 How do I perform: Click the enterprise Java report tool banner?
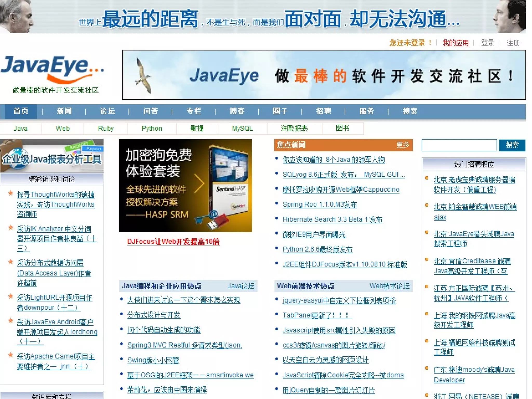tap(52, 156)
